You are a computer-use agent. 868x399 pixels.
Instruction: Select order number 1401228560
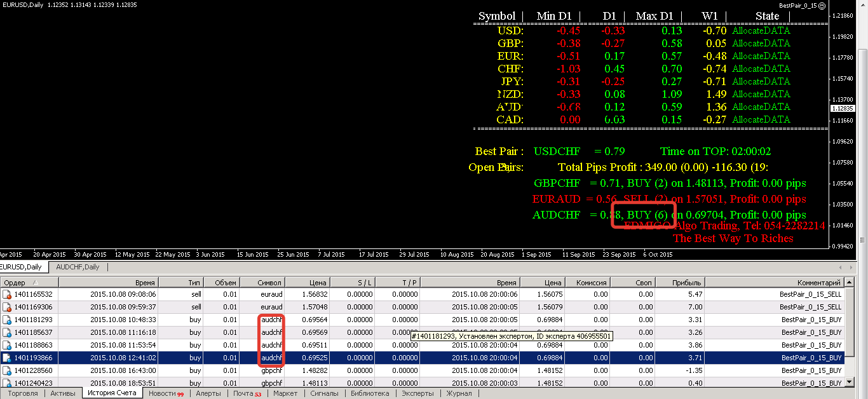coord(33,370)
